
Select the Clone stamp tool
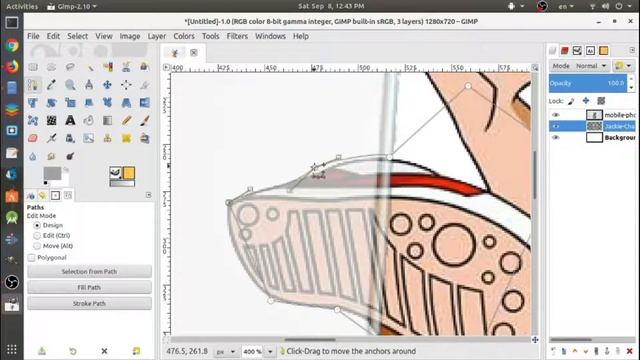click(107, 139)
